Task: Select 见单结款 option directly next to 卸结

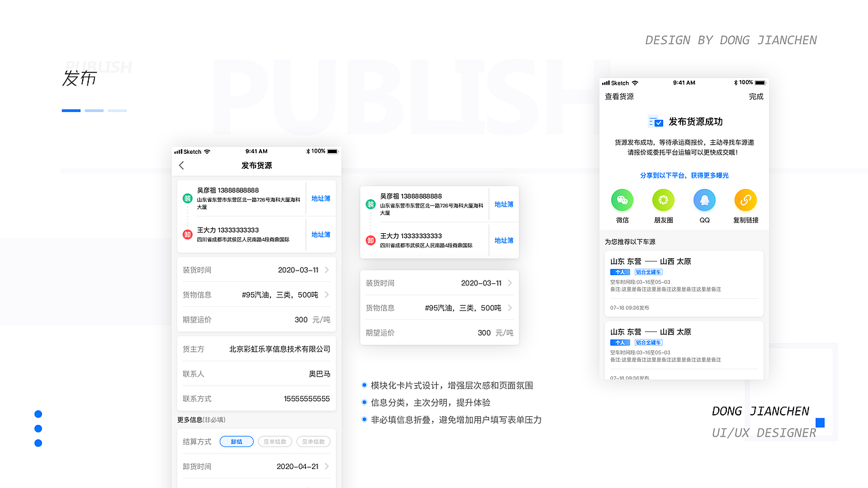Action: pyautogui.click(x=275, y=442)
